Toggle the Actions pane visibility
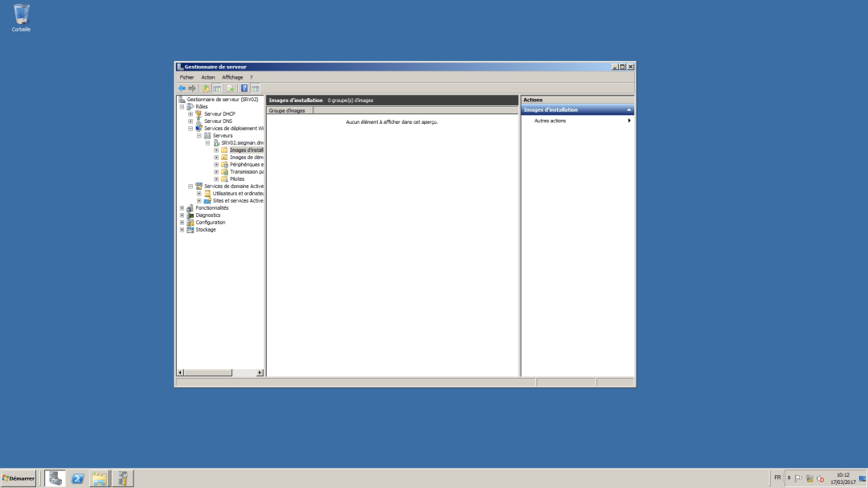This screenshot has height=488, width=868. pos(255,88)
